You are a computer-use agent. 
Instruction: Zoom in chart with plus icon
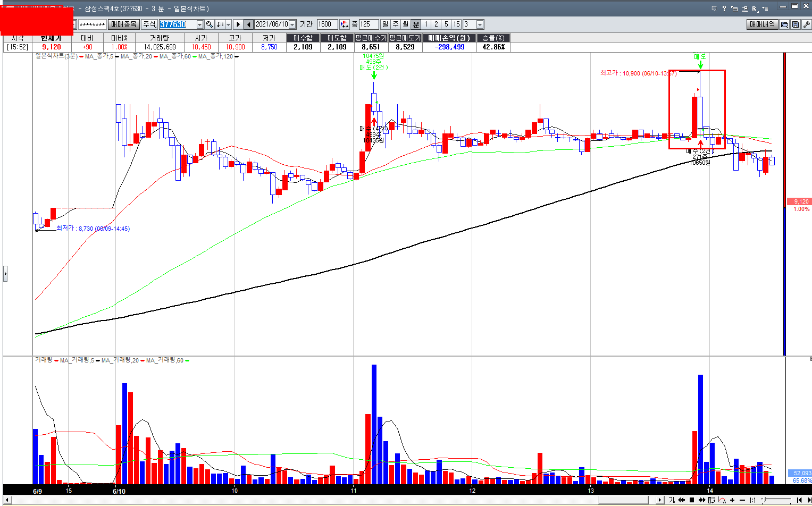[732, 500]
